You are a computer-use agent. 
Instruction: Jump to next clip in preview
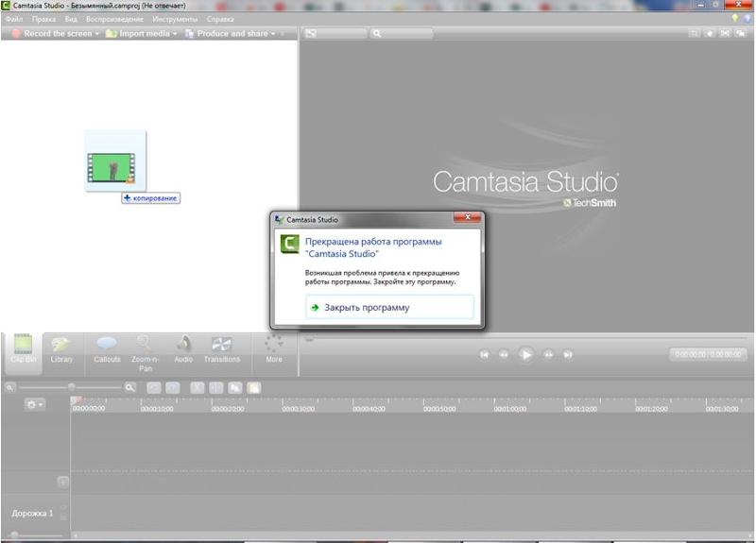pyautogui.click(x=568, y=355)
